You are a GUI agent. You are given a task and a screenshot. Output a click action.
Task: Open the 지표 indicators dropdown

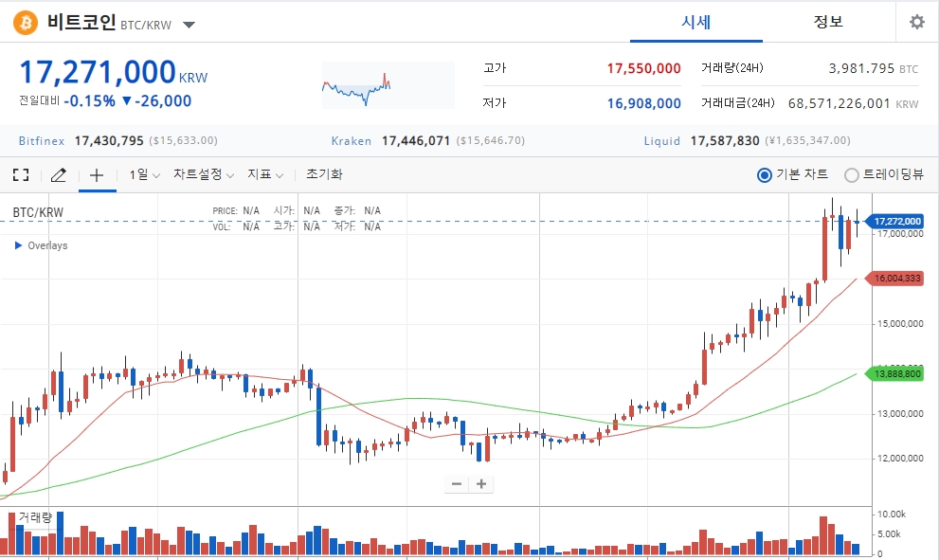click(x=265, y=174)
